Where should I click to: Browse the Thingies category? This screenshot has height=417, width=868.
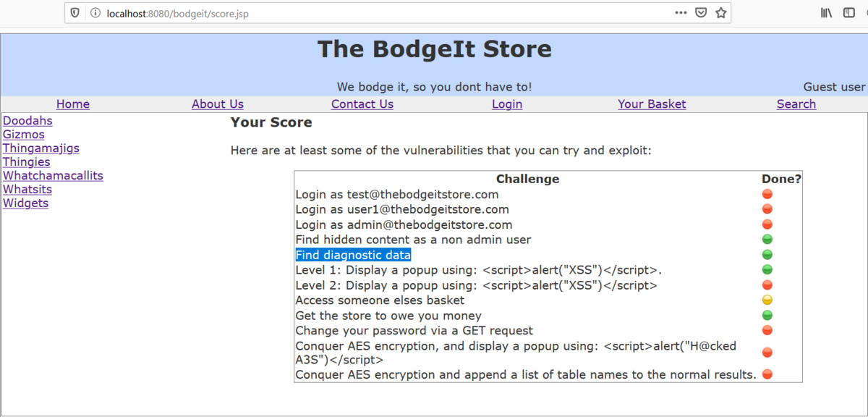pos(27,162)
